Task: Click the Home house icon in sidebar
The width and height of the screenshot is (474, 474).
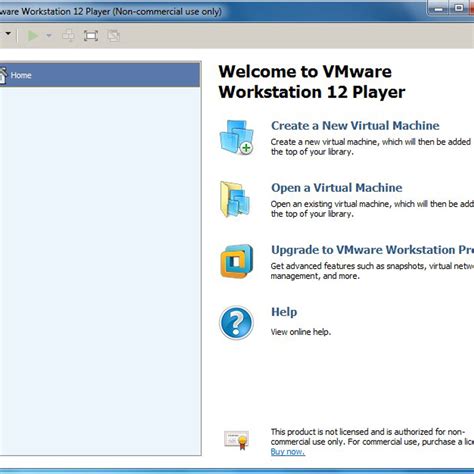Action: coord(3,75)
